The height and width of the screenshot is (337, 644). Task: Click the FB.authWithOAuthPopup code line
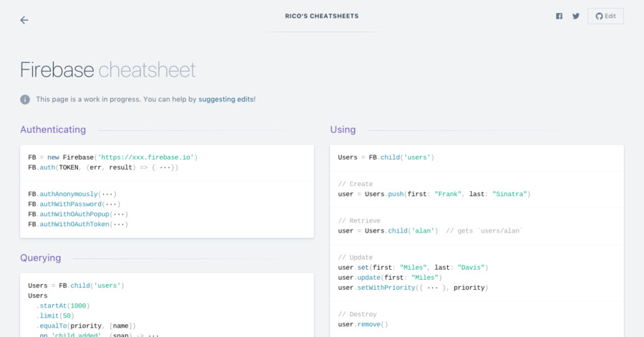pos(78,214)
